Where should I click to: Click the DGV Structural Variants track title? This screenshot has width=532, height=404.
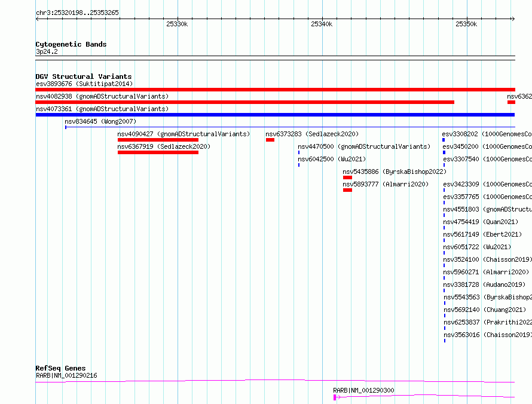(84, 76)
